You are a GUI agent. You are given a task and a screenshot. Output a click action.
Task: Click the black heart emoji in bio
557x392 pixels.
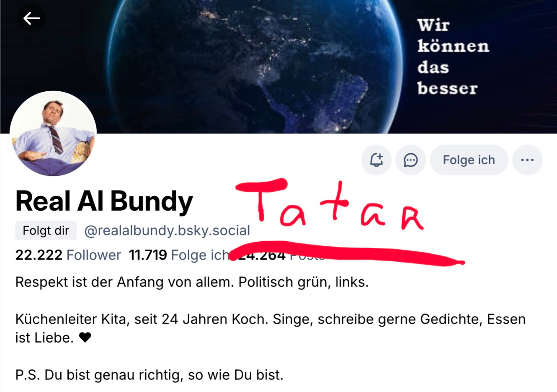click(85, 338)
